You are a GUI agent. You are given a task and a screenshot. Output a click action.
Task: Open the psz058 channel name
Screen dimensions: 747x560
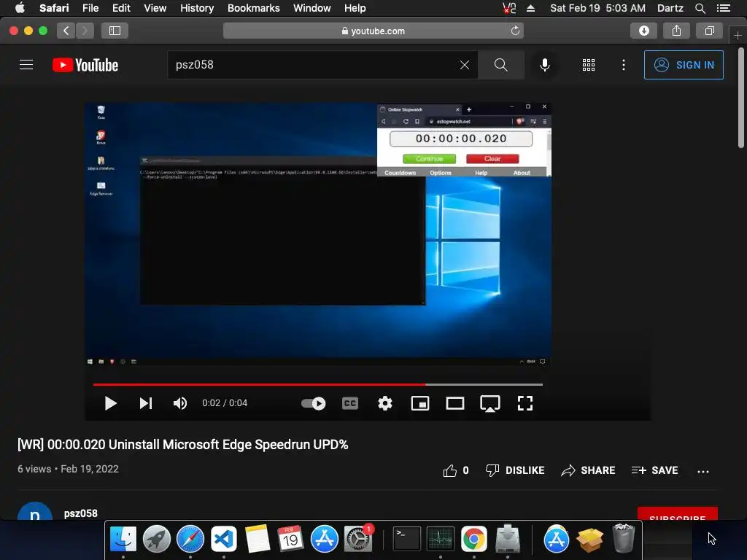click(x=80, y=513)
